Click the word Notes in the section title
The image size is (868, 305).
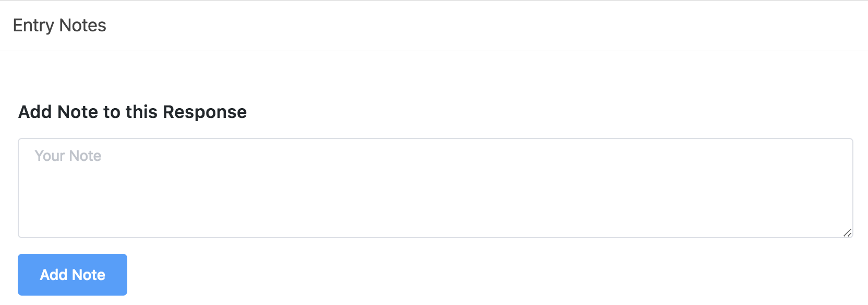pyautogui.click(x=82, y=25)
